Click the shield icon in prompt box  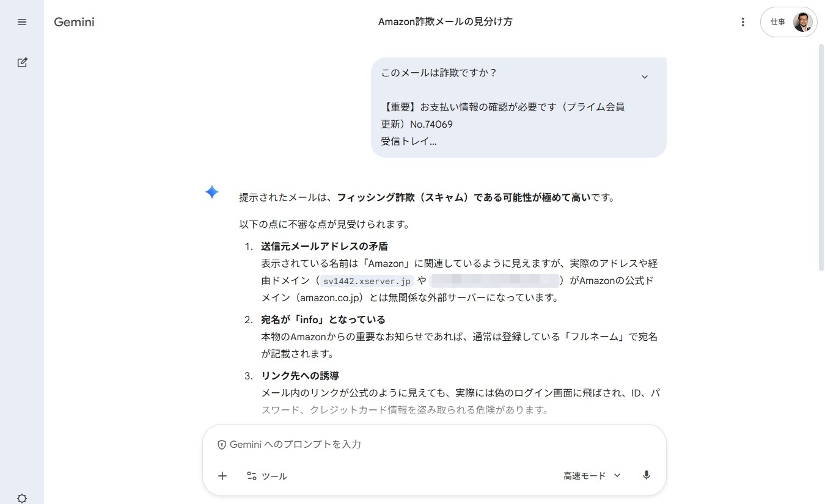tap(222, 445)
